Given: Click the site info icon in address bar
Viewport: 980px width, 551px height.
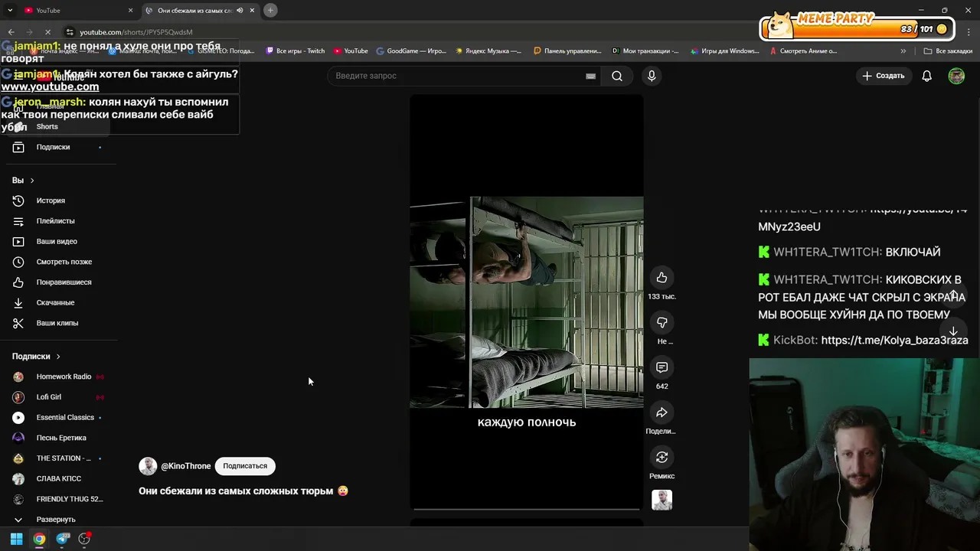Looking at the screenshot, I should 70,32.
